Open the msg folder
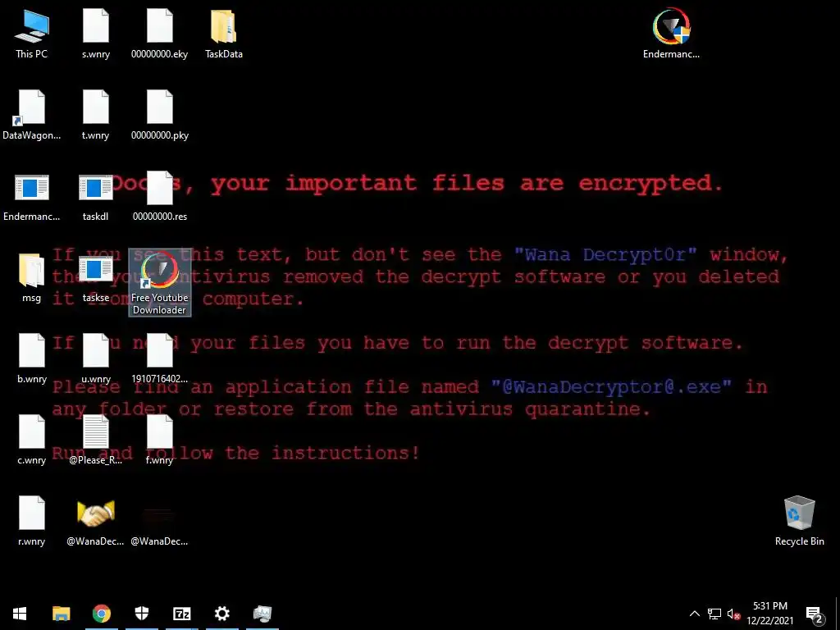 click(32, 278)
